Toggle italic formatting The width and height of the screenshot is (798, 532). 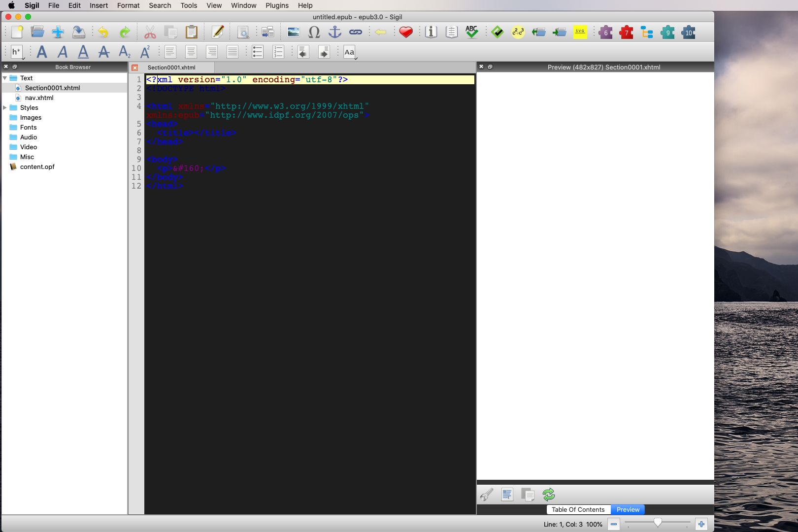[x=63, y=52]
